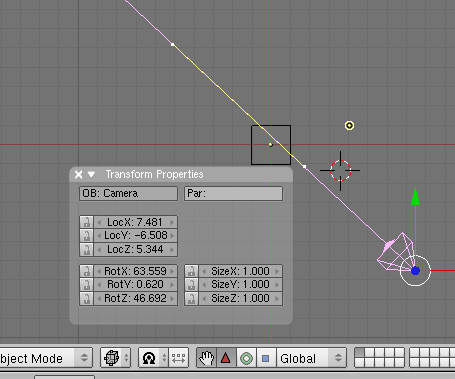Toggle the RotZ lock icon

coord(87,298)
